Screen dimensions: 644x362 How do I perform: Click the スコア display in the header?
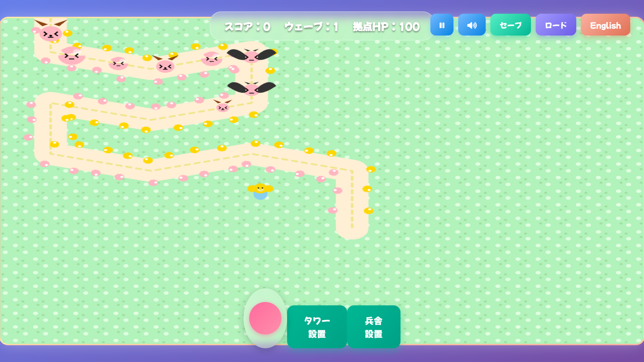point(247,27)
